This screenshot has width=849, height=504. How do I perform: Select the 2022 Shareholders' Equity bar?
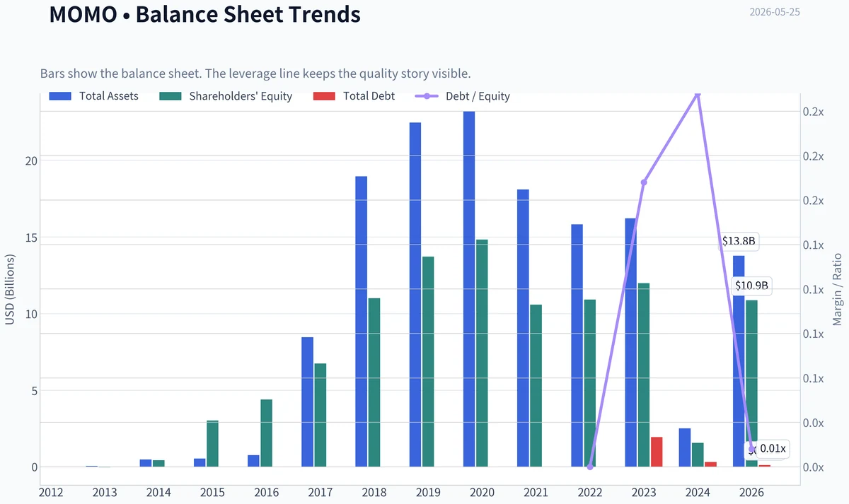(x=590, y=383)
